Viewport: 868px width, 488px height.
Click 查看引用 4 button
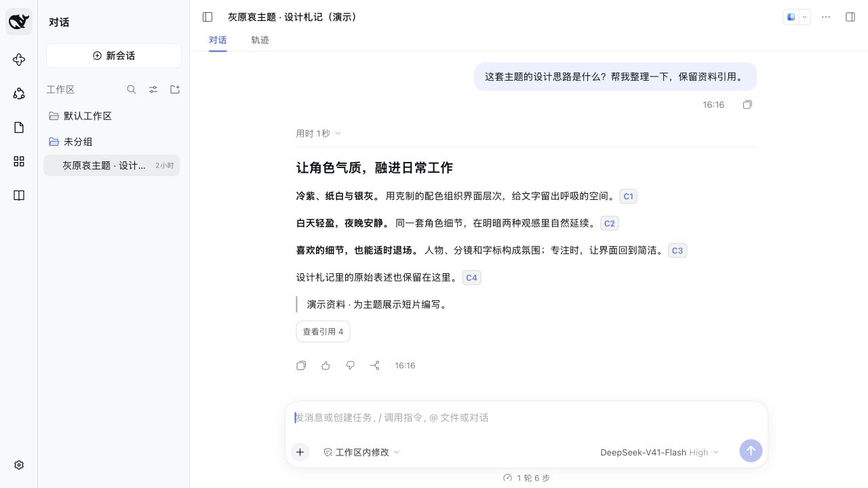tap(323, 331)
